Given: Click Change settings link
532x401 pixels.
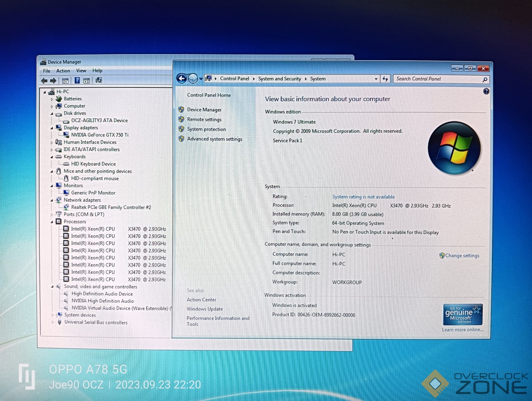Looking at the screenshot, I should coord(462,256).
